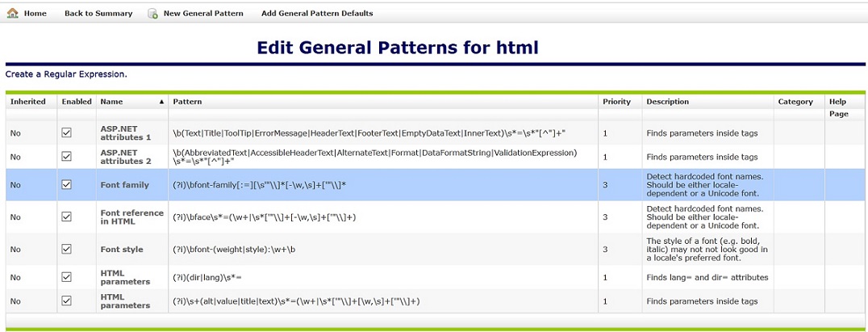868x332 pixels.
Task: Click the Pattern column header
Action: click(187, 102)
